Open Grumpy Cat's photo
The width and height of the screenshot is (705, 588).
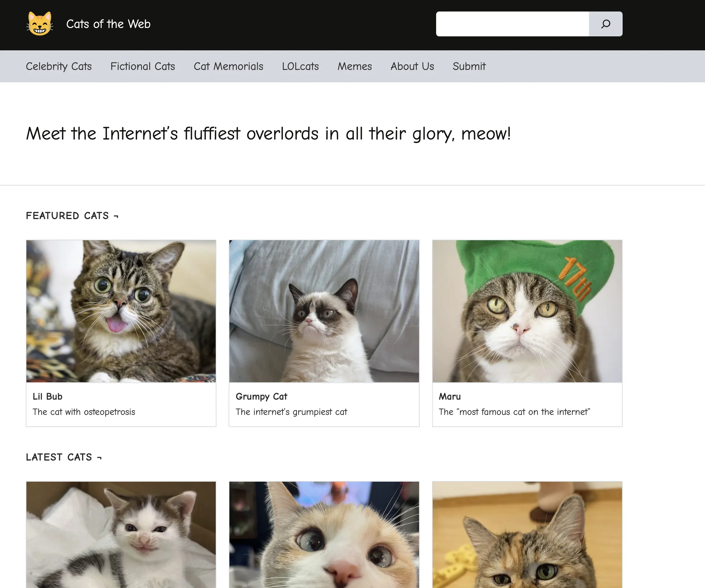(x=324, y=311)
